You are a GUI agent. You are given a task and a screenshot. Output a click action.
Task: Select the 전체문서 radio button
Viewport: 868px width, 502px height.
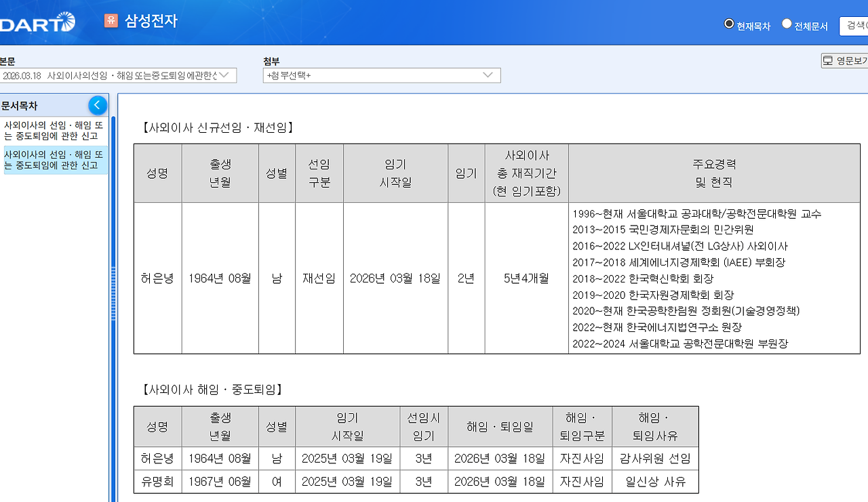(786, 22)
